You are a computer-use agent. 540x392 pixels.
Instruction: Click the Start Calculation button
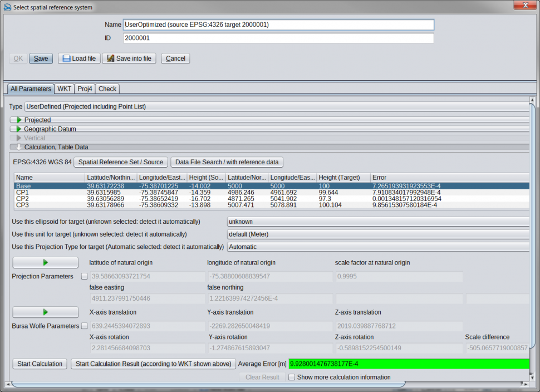pyautogui.click(x=40, y=364)
